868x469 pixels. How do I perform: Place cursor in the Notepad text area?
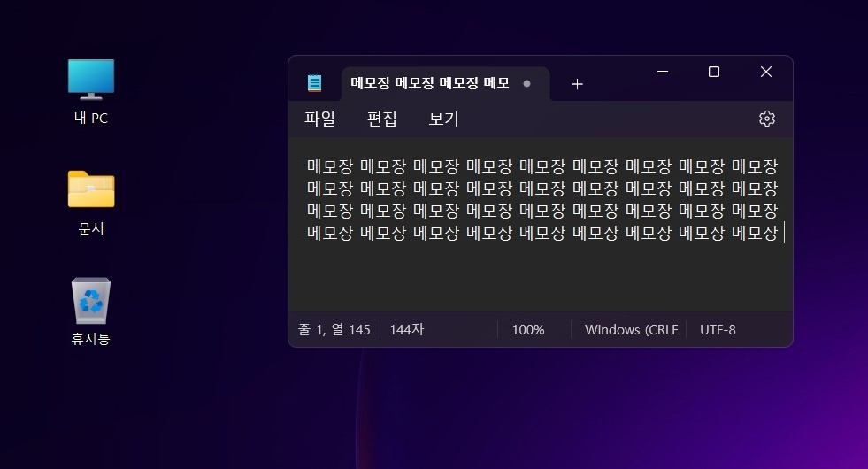(541, 224)
